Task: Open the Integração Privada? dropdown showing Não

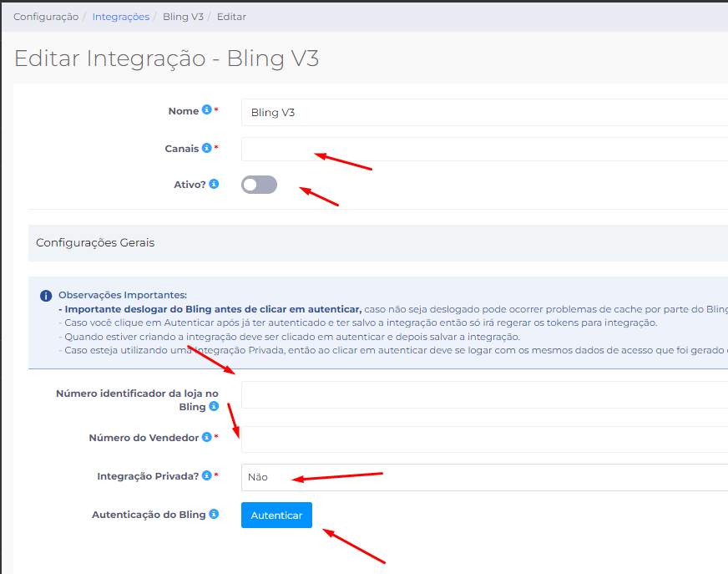Action: [x=485, y=477]
